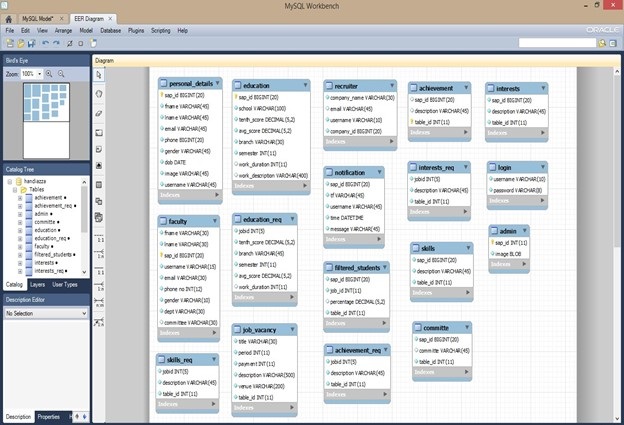This screenshot has width=624, height=425.
Task: Select the education_req table in Catalog Tree
Action: point(50,238)
